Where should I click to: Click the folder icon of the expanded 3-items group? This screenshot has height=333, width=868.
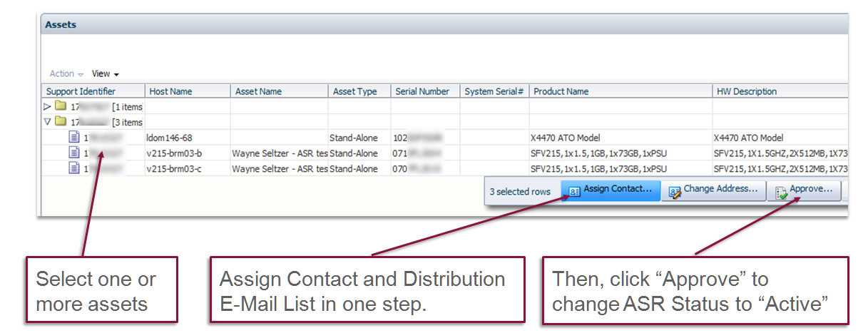[x=61, y=122]
